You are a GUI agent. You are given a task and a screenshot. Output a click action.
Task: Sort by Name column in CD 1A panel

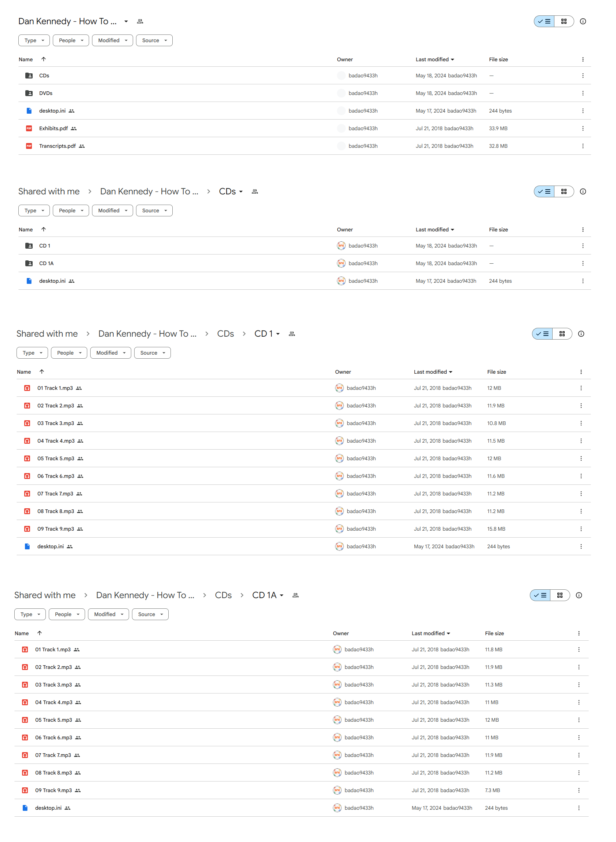tap(22, 633)
